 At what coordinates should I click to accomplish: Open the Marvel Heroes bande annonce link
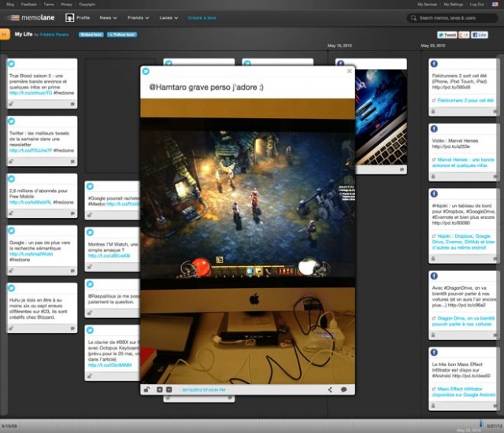pyautogui.click(x=463, y=162)
